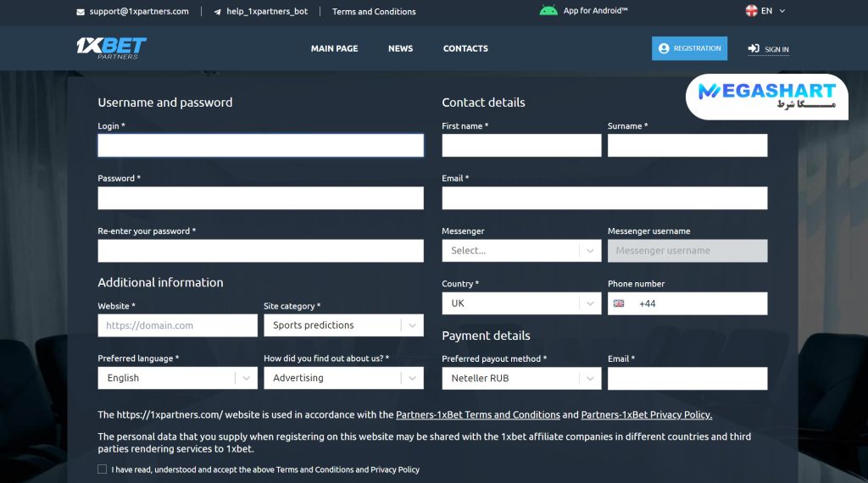Image resolution: width=868 pixels, height=483 pixels.
Task: Click the UK flag in Phone number field
Action: coord(619,303)
